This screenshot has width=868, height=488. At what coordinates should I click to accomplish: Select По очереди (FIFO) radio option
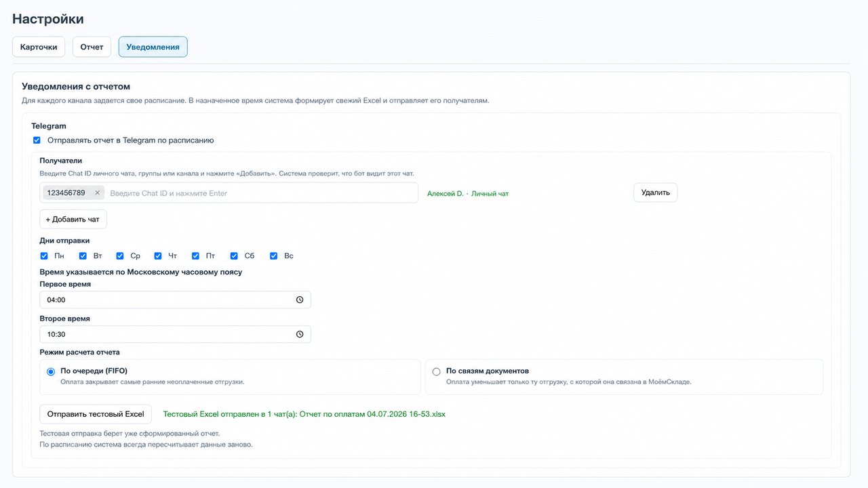(51, 371)
